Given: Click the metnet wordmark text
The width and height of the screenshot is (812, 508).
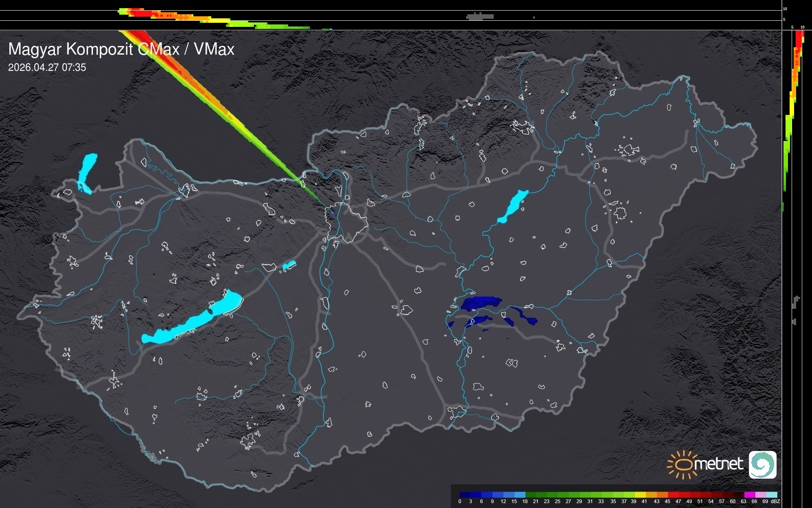Looking at the screenshot, I should tap(718, 464).
